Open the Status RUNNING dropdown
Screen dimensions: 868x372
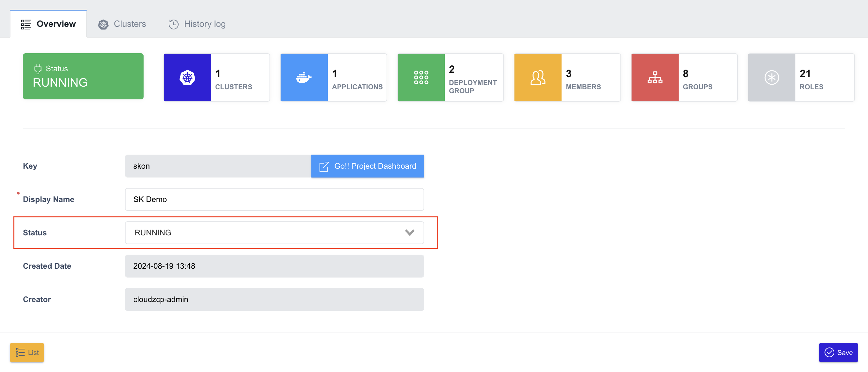click(274, 233)
